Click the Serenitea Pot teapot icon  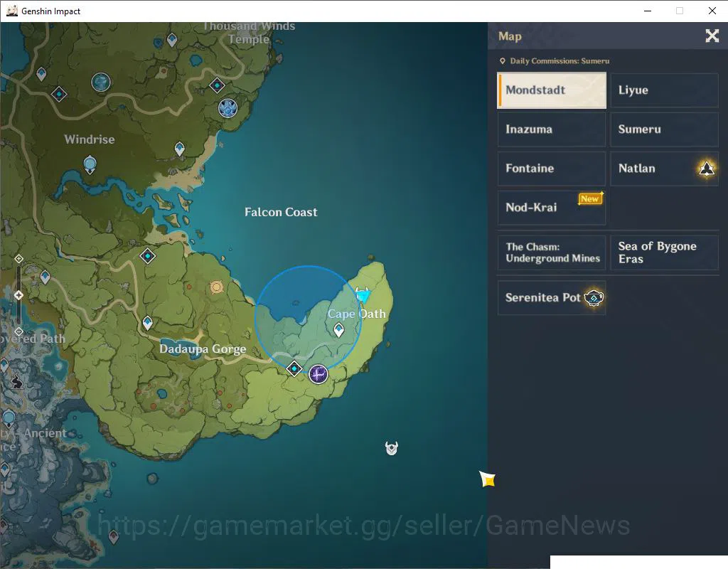pyautogui.click(x=594, y=298)
